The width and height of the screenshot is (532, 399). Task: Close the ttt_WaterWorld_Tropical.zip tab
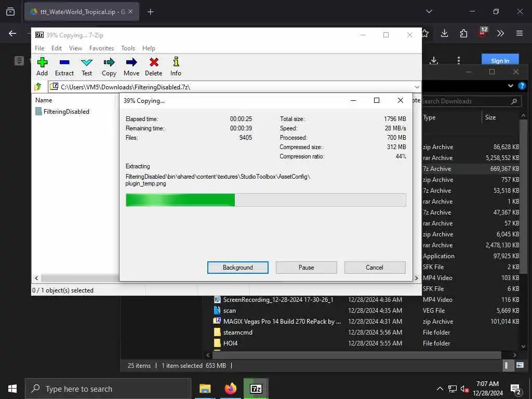click(x=130, y=12)
